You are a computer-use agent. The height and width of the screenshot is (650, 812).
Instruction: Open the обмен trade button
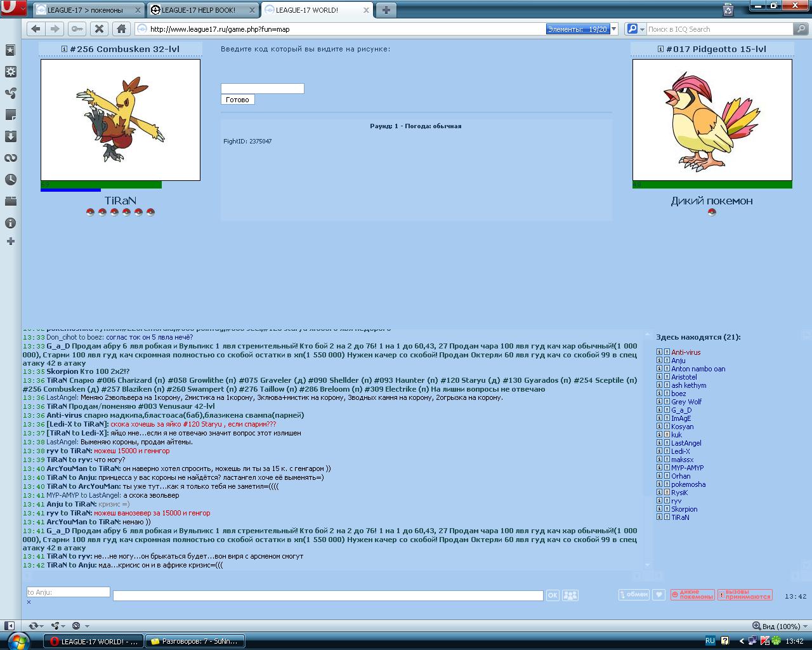click(634, 595)
